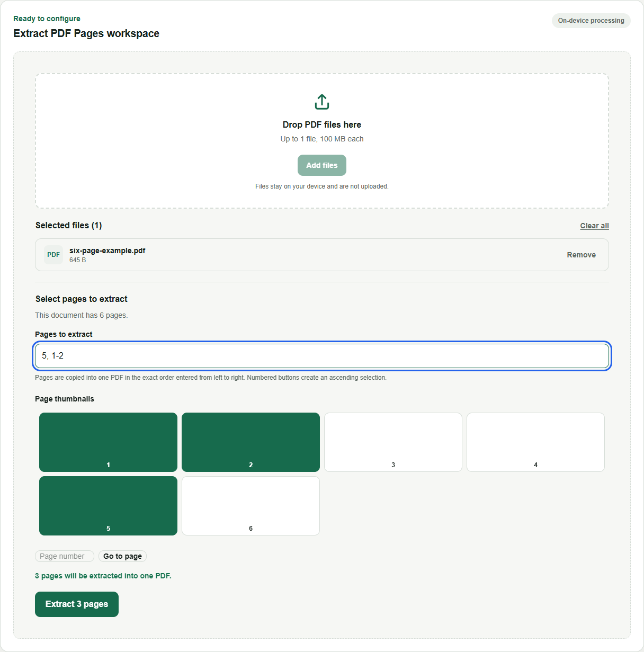
Task: Select page 6 thumbnail
Action: (251, 506)
